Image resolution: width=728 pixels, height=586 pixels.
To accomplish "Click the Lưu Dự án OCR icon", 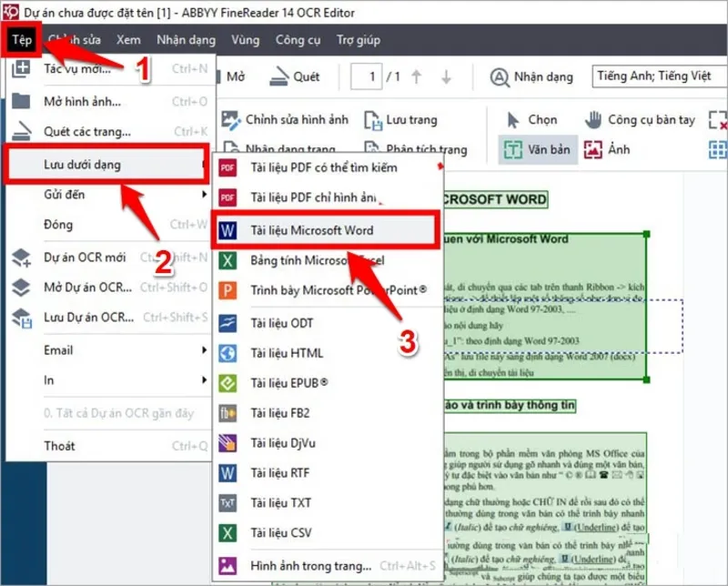I will pos(21,318).
